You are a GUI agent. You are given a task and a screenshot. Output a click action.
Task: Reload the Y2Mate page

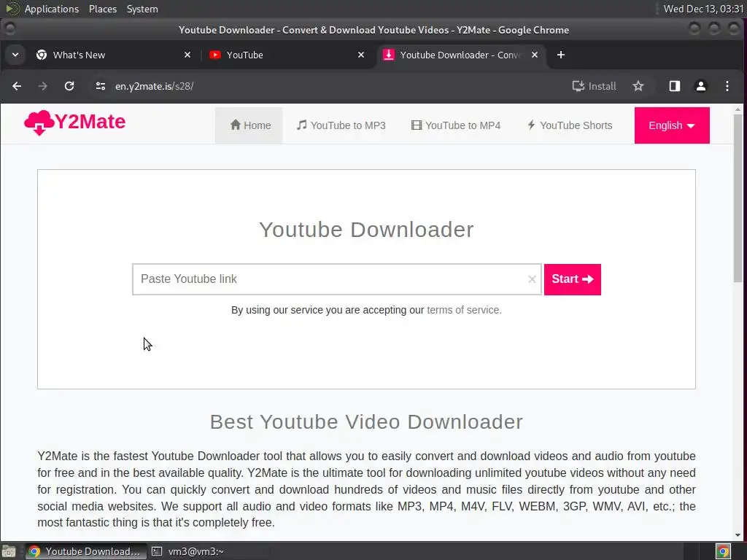pos(69,86)
